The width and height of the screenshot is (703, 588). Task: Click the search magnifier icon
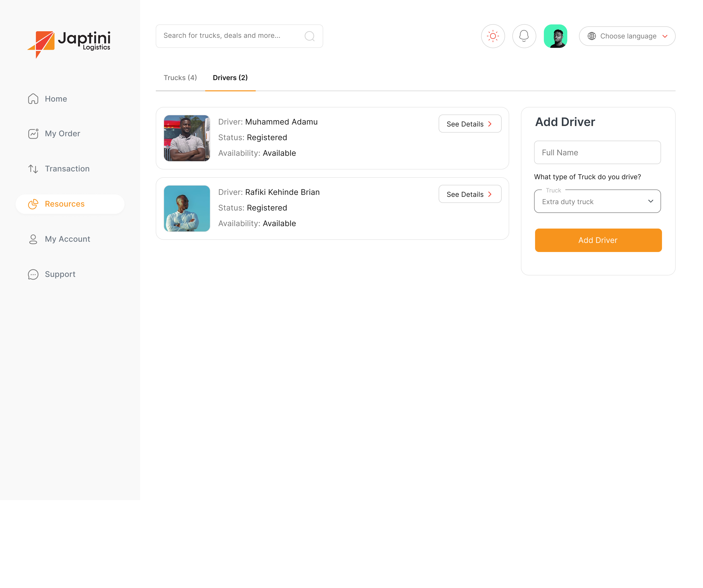pos(310,36)
